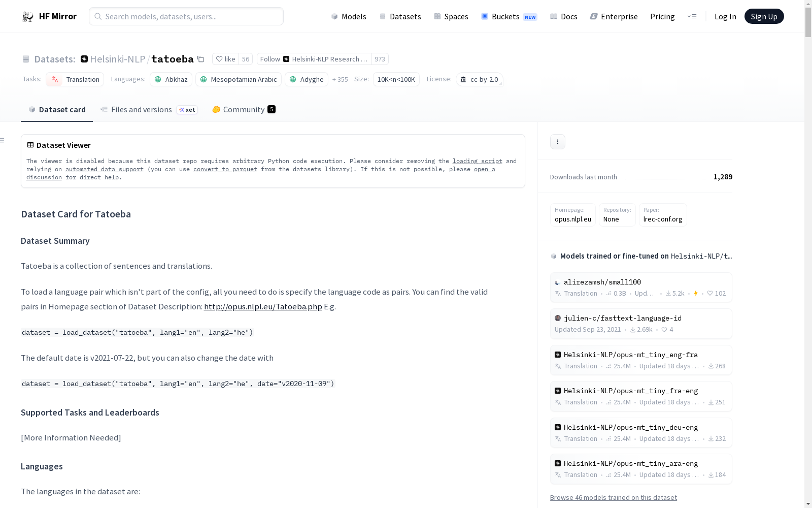
Task: Open Helsinki-NLP/opus-mt_tiny_deu-eng model card
Action: pos(641,433)
